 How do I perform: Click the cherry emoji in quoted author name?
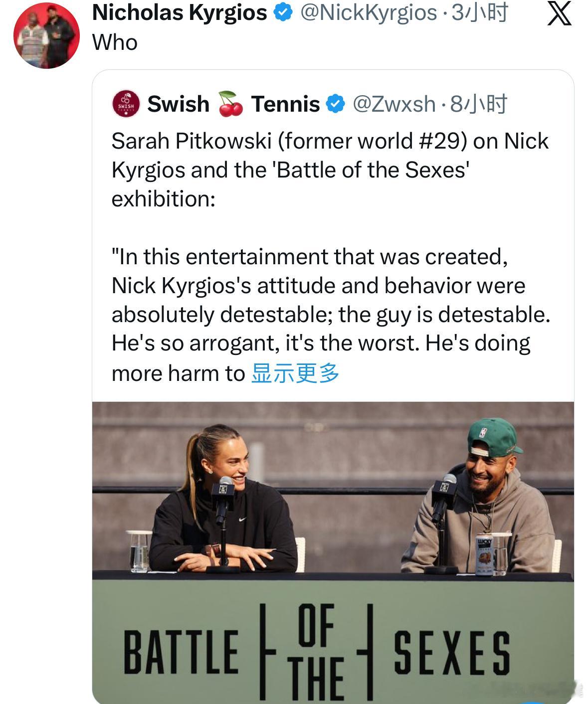point(230,104)
